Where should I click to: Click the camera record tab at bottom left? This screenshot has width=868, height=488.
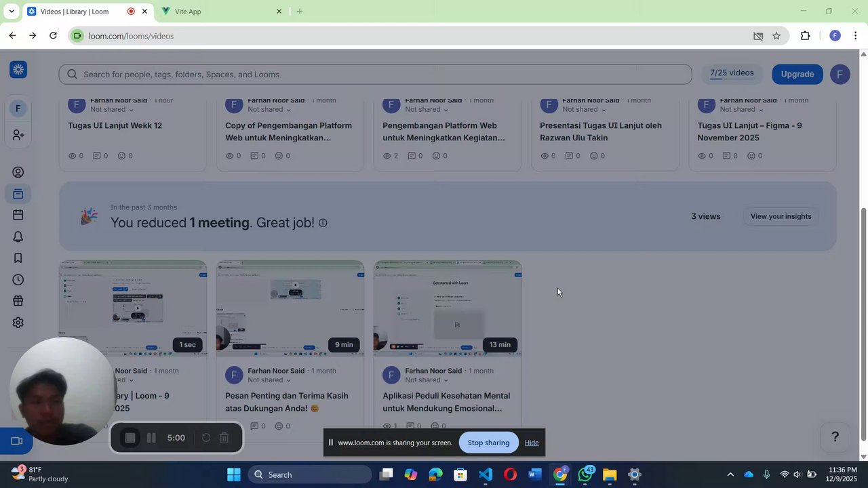click(16, 441)
